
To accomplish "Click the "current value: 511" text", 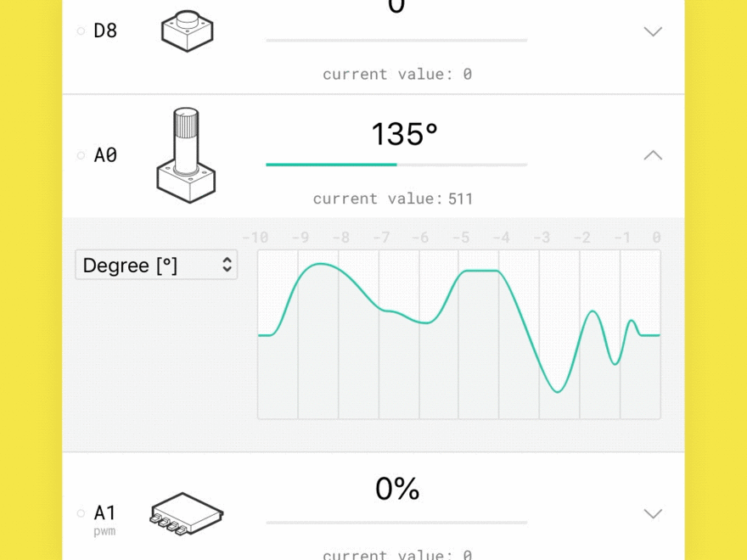I will (x=393, y=199).
